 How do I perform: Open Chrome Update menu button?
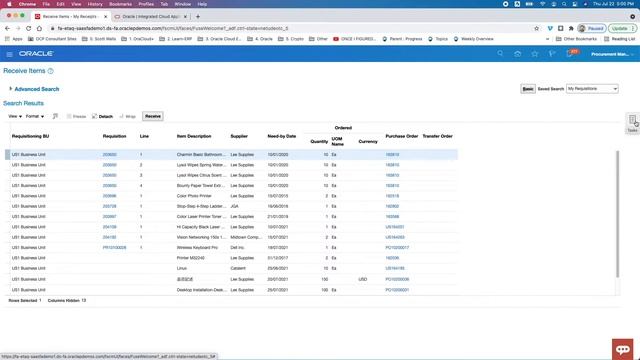pyautogui.click(x=622, y=29)
